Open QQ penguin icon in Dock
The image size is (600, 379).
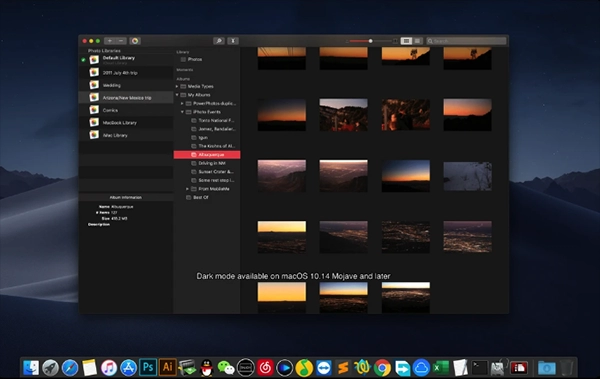click(x=207, y=368)
